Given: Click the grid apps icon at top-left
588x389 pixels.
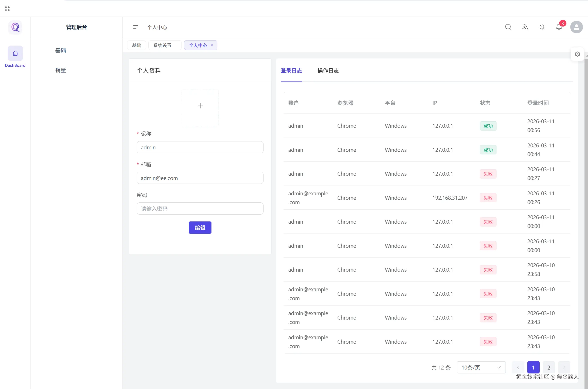Looking at the screenshot, I should [x=7, y=9].
